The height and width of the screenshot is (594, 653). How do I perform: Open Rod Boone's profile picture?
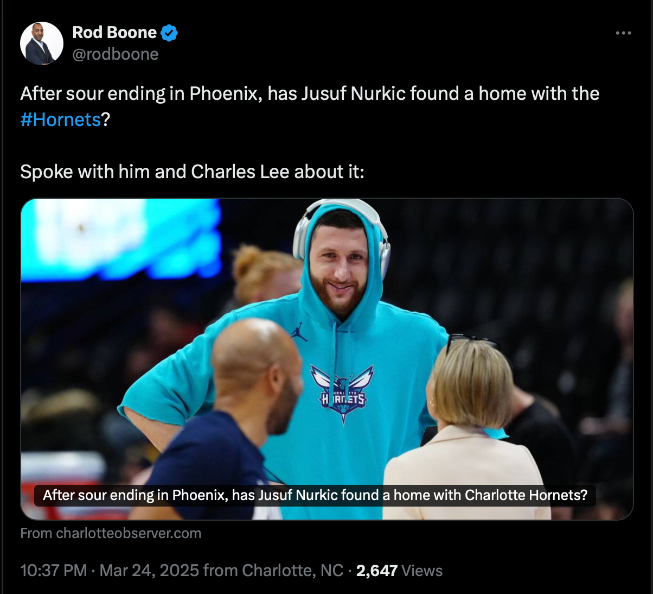coord(41,43)
